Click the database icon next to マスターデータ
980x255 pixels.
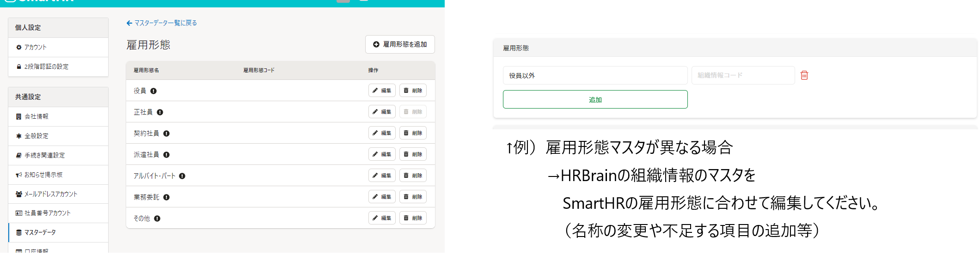pos(19,232)
